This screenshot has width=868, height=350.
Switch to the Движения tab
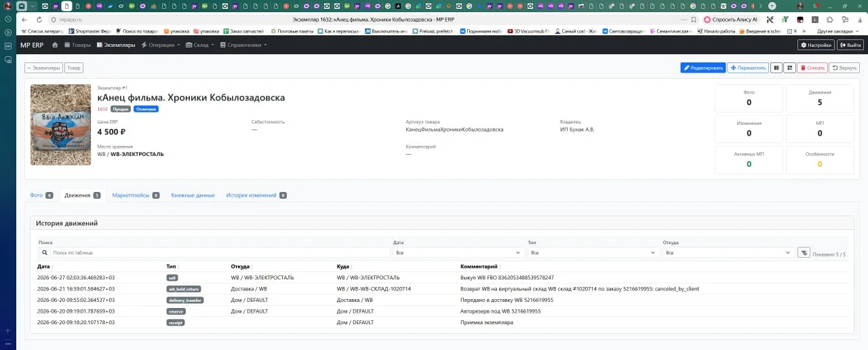tap(83, 195)
